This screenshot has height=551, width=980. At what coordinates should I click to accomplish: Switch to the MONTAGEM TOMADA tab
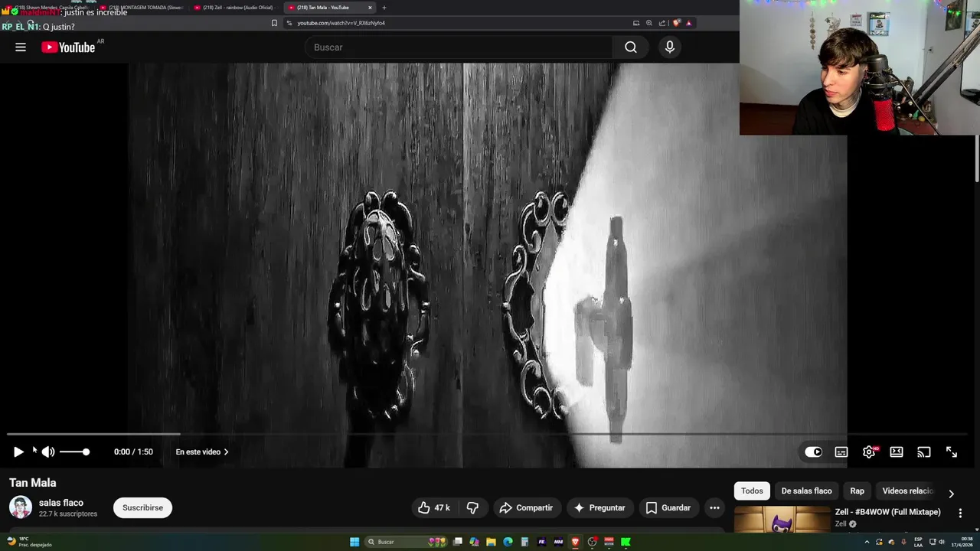coord(142,8)
